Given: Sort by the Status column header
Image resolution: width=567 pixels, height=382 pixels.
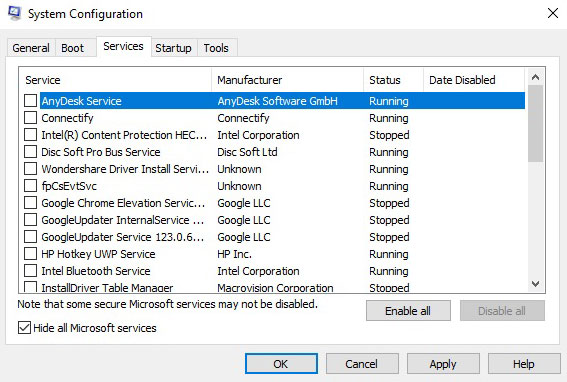Looking at the screenshot, I should click(x=393, y=80).
